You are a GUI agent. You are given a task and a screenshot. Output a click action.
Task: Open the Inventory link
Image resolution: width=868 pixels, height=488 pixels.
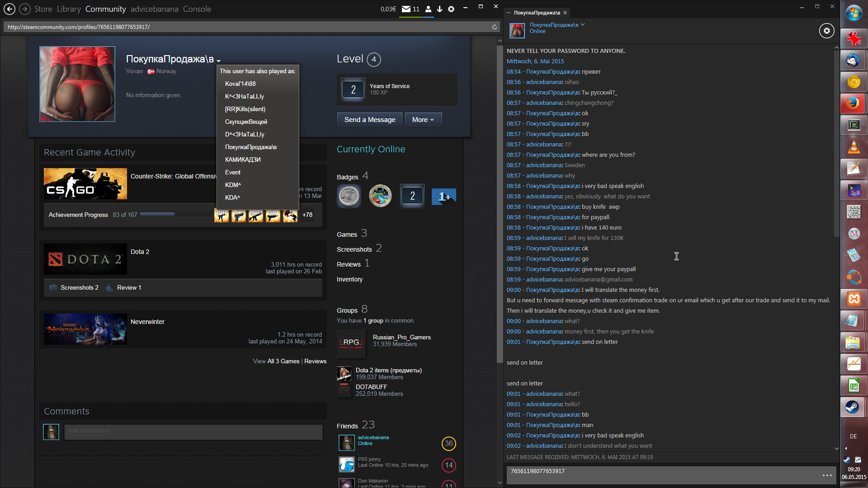point(349,279)
